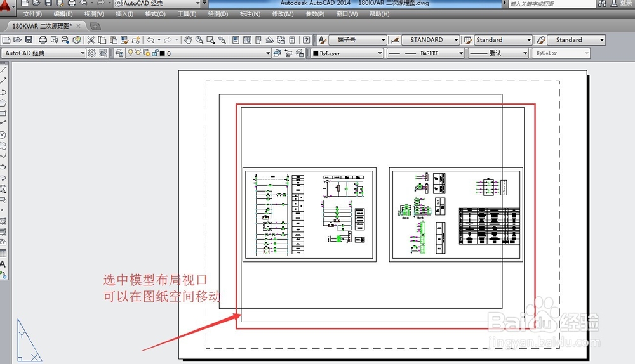
Task: Click the Match Properties brush icon
Action: coord(124,40)
